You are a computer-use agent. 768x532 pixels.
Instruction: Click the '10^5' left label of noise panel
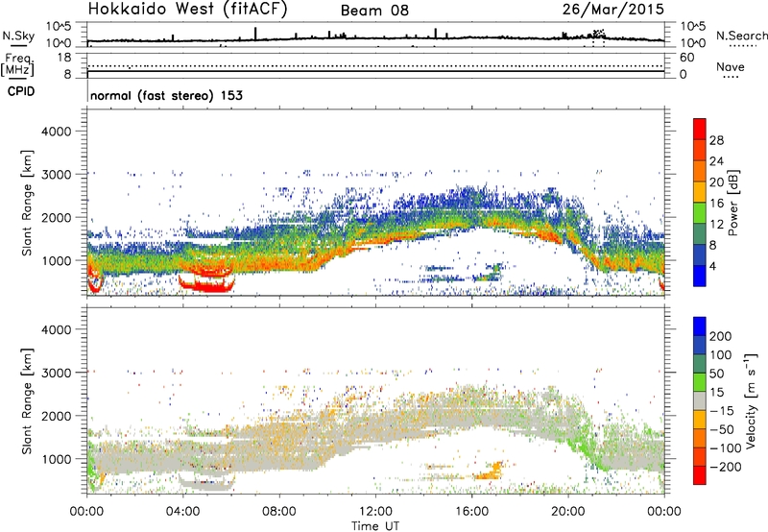59,26
